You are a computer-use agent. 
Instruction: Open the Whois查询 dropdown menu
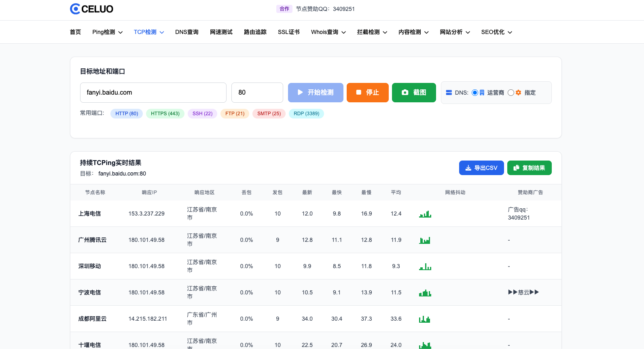pyautogui.click(x=328, y=32)
